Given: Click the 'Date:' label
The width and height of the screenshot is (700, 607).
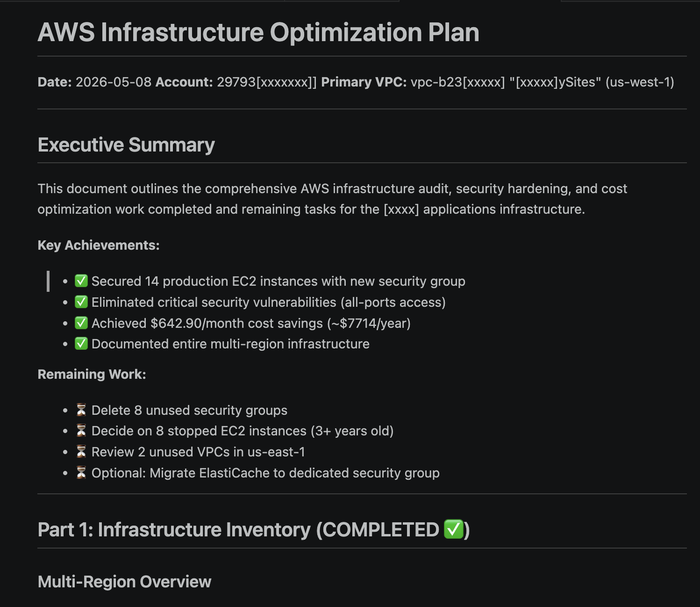Looking at the screenshot, I should pos(55,82).
